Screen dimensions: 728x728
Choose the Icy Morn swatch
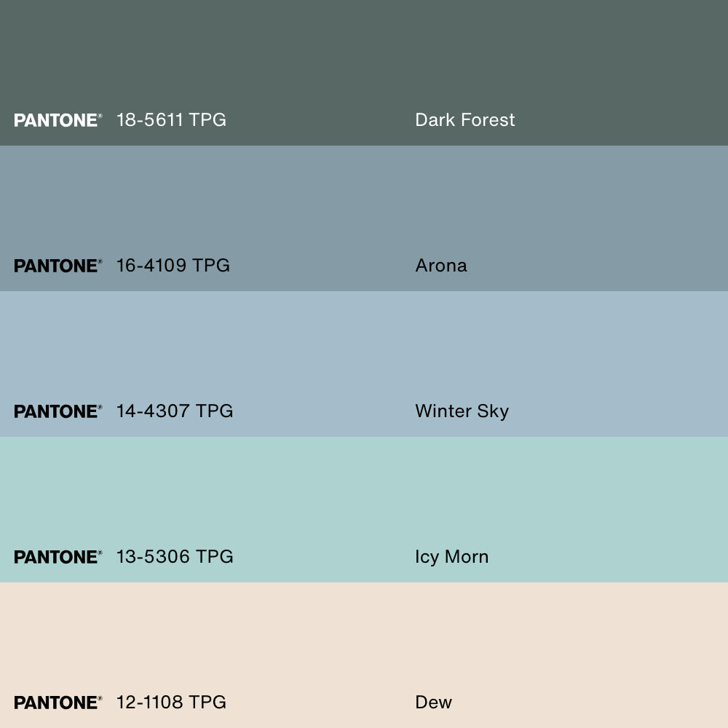[364, 495]
